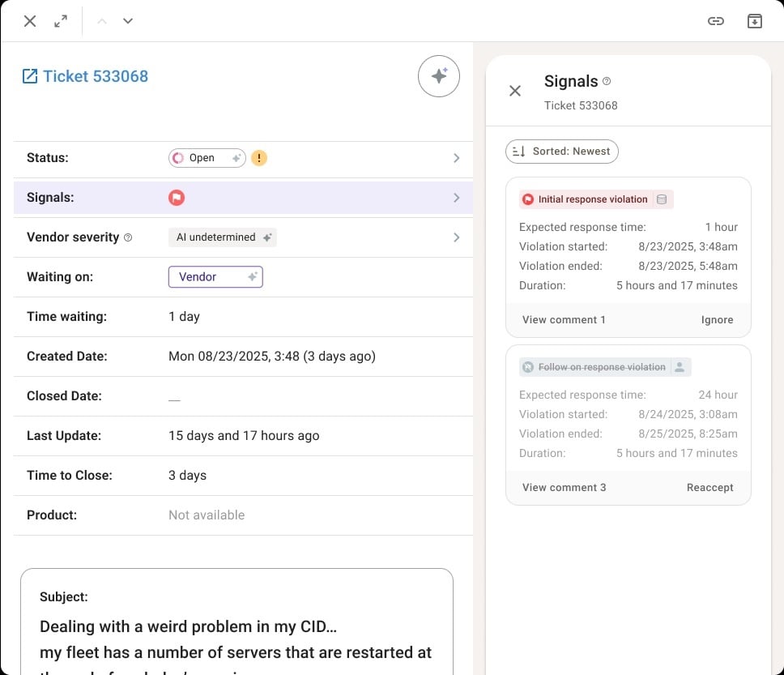Open the Waiting on Vendor dropdown
The image size is (784, 675).
click(x=215, y=277)
